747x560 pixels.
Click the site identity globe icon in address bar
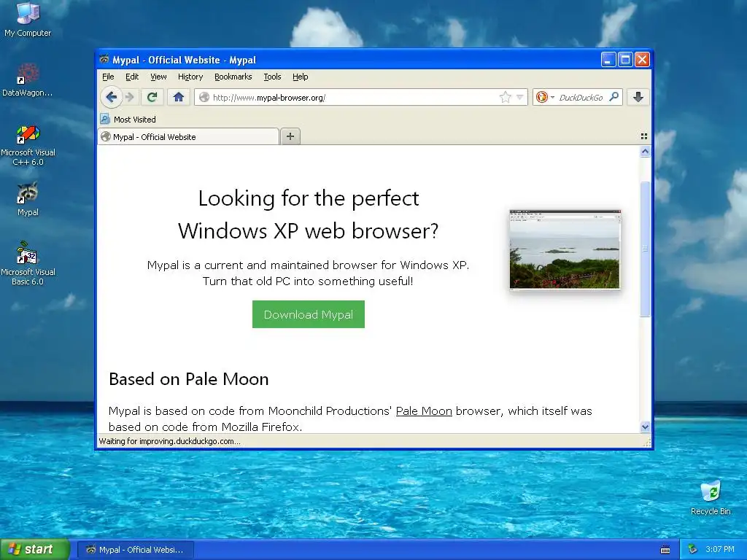(x=204, y=97)
